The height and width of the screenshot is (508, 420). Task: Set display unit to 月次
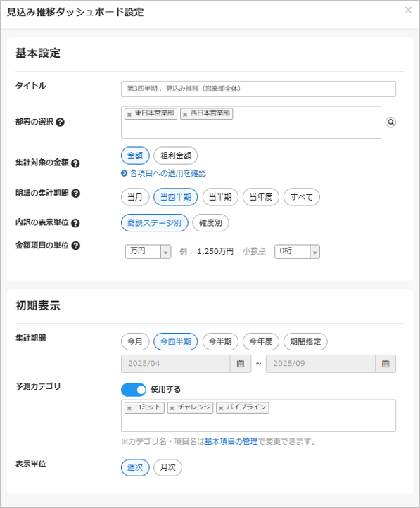(x=167, y=467)
